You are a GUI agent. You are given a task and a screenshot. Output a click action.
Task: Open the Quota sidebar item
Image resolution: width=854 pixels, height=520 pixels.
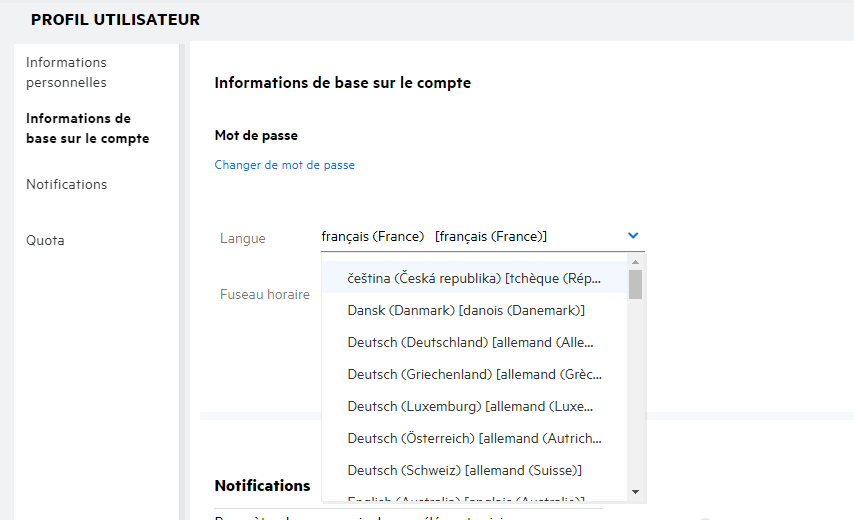pos(45,240)
